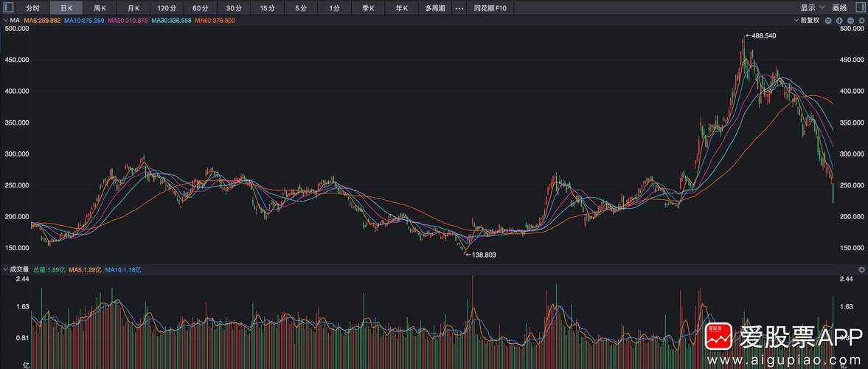The image size is (868, 369).
Task: Click volume MA5:1.22亿 label
Action: point(86,270)
